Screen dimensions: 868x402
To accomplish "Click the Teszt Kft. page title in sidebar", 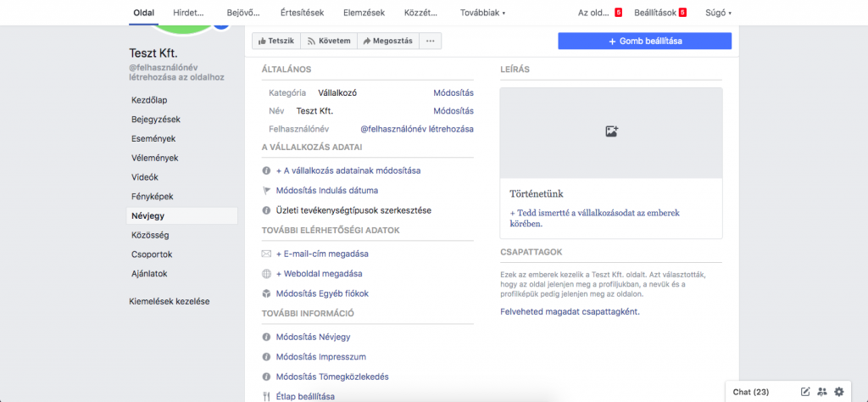I will point(153,53).
